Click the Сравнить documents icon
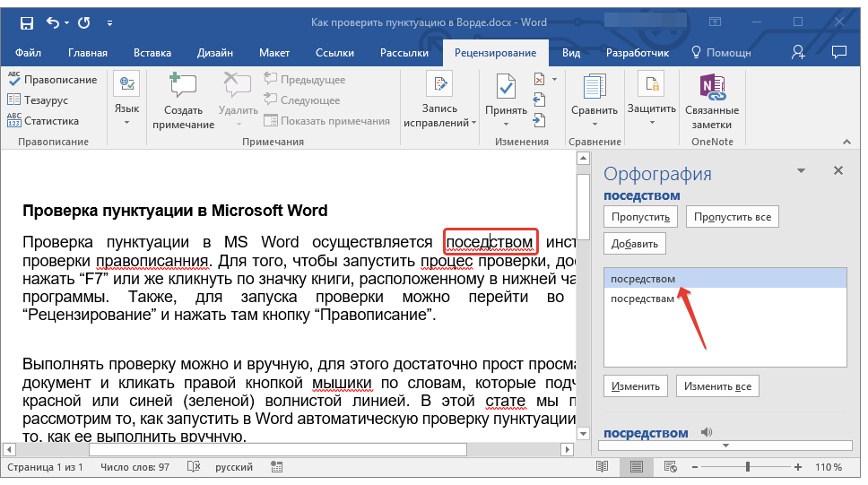Viewport: 868px width, 485px height. coord(594,87)
